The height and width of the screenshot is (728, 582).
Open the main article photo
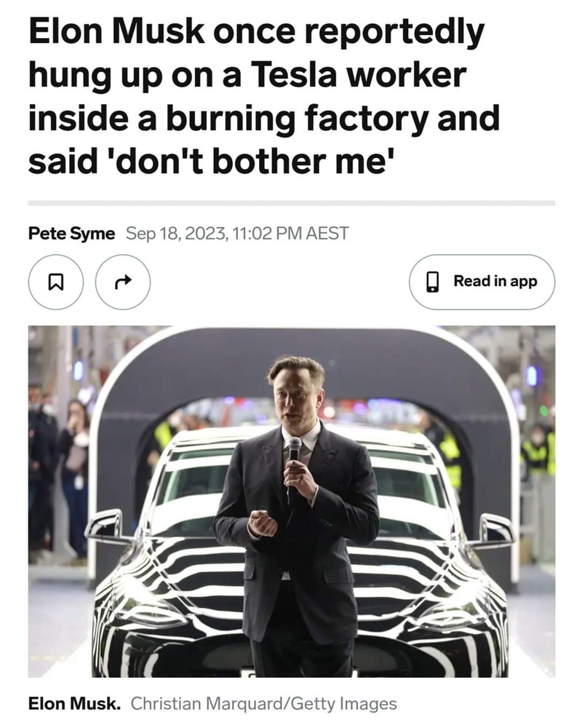[x=292, y=502]
